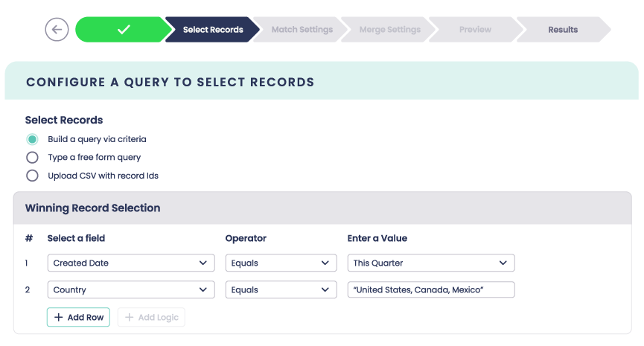Go to the Select Records step

coord(213,30)
